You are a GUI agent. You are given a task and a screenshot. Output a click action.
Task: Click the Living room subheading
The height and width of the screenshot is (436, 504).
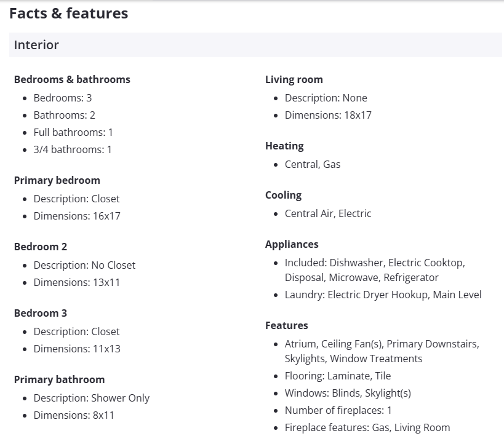pyautogui.click(x=294, y=79)
